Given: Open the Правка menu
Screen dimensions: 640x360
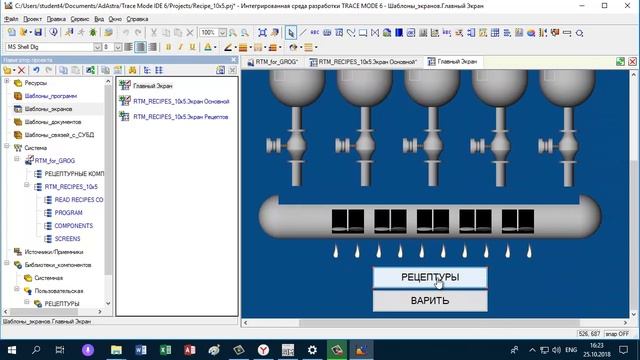Looking at the screenshot, I should click(x=56, y=19).
